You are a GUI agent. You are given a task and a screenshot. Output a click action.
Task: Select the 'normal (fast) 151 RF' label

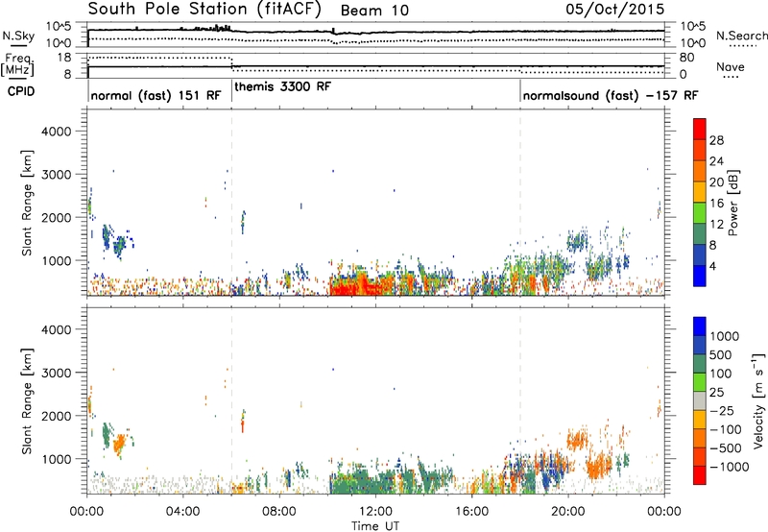tap(156, 95)
